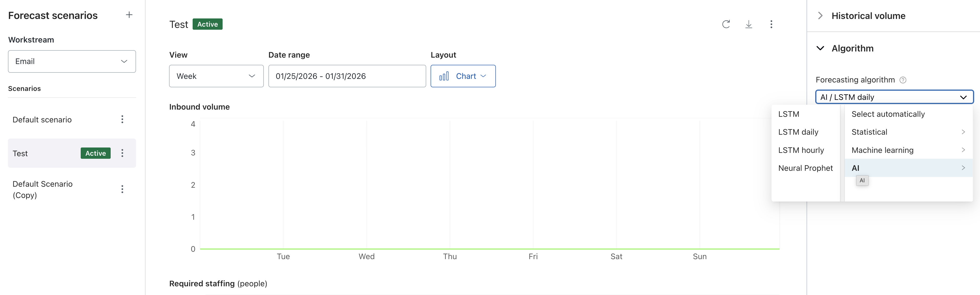Open Test scenario three-dot menu in sidebar
This screenshot has width=980, height=295.
(122, 153)
